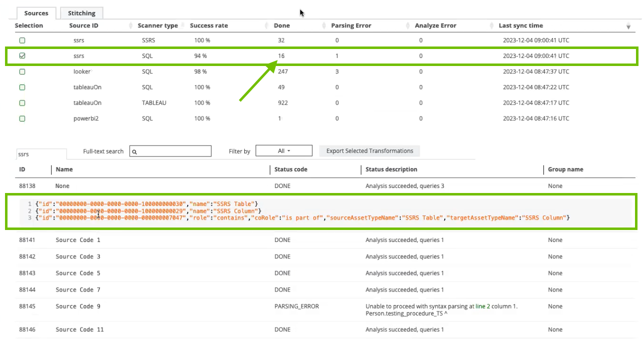Viewport: 644px width, 339px height.
Task: Uncheck the selected ssrs SQL source checkbox
Action: 22,56
